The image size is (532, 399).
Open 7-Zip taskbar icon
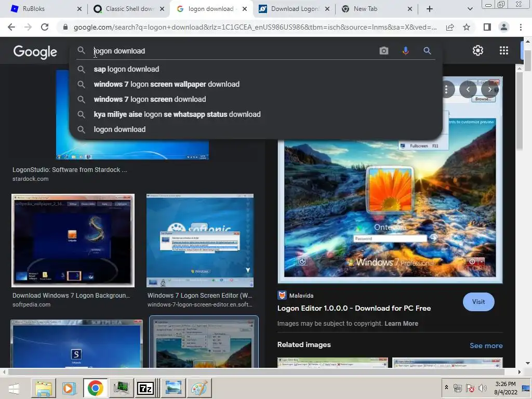[146, 388]
